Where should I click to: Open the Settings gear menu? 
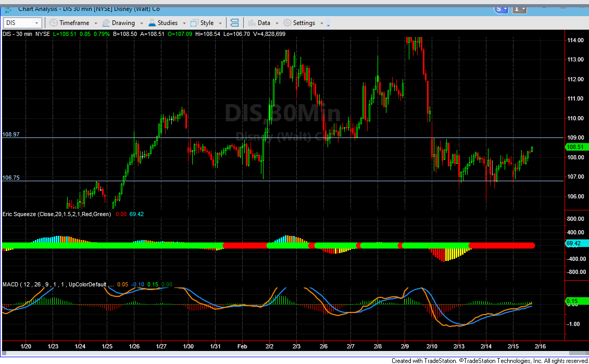304,23
